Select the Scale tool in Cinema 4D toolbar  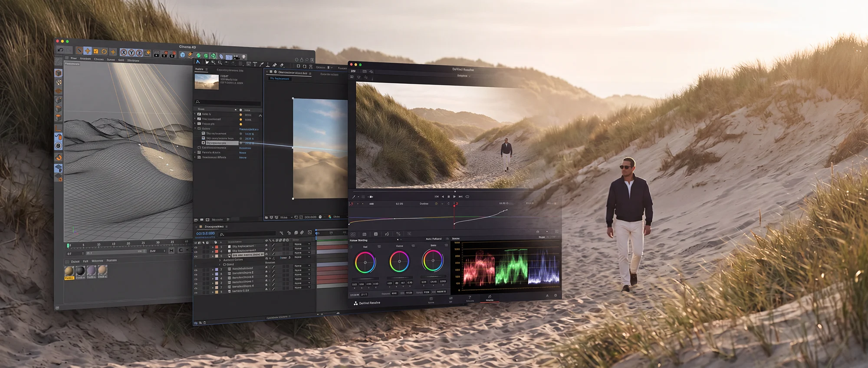[x=96, y=51]
